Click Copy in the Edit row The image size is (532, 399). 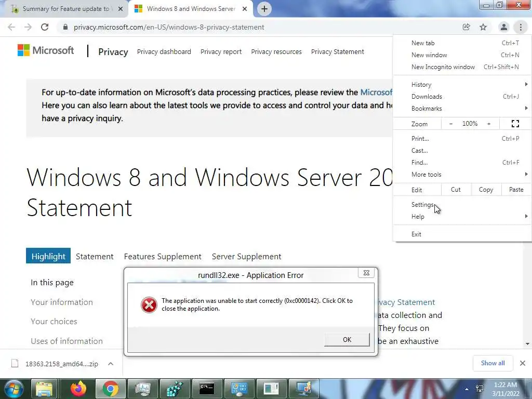pos(486,190)
